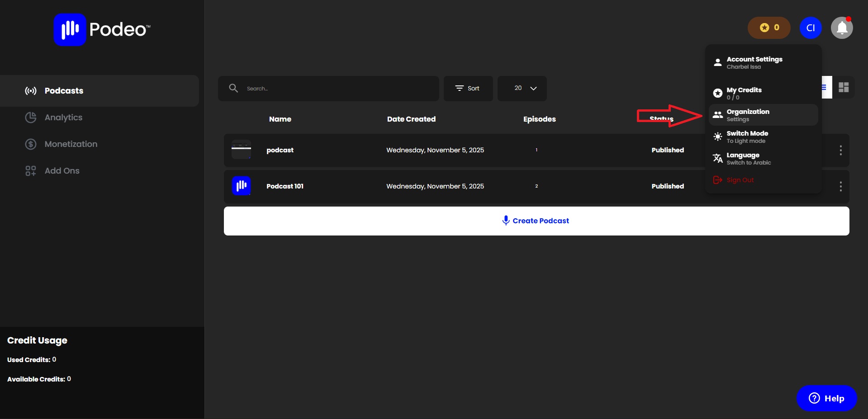Click the Available Credits value
Viewport: 868px width, 419px height.
point(69,379)
